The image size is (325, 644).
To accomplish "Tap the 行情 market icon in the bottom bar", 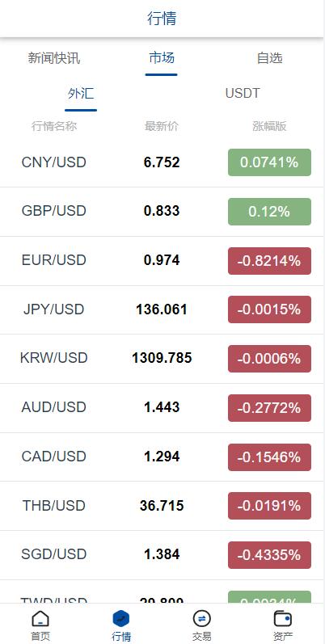I will coord(121,618).
